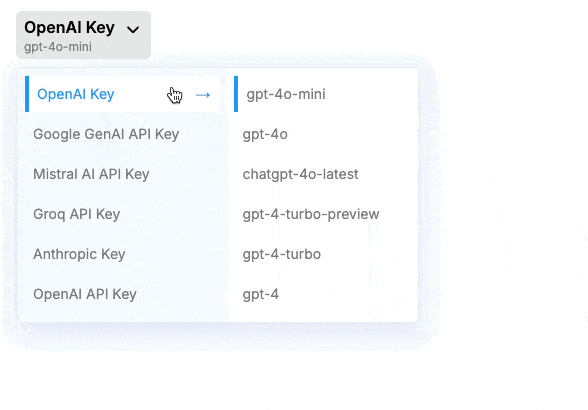This screenshot has height=410, width=588.
Task: Click the right arrow icon beside OpenAI Key
Action: tap(203, 95)
